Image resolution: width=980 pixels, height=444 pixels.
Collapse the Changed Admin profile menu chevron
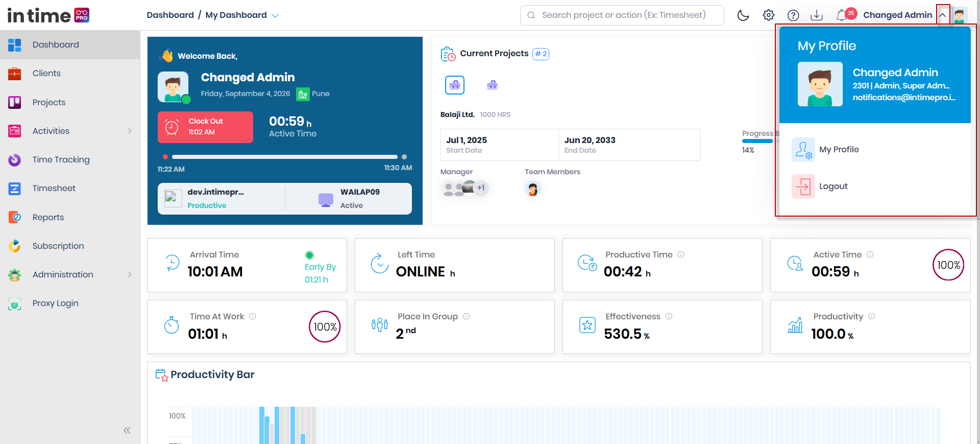[943, 15]
